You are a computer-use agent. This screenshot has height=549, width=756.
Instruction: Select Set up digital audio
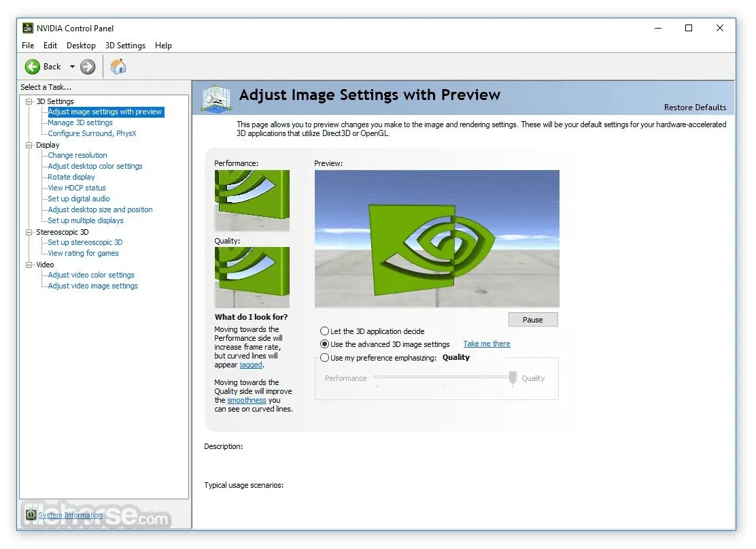tap(79, 198)
